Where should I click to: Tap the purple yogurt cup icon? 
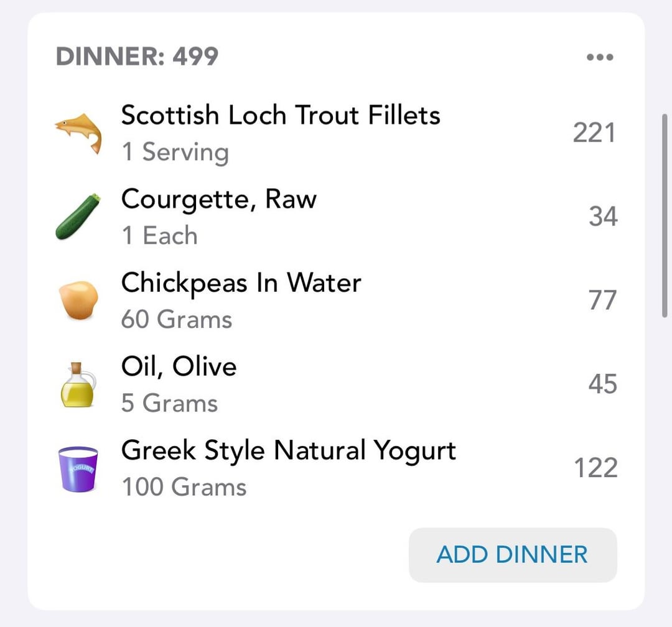point(78,468)
